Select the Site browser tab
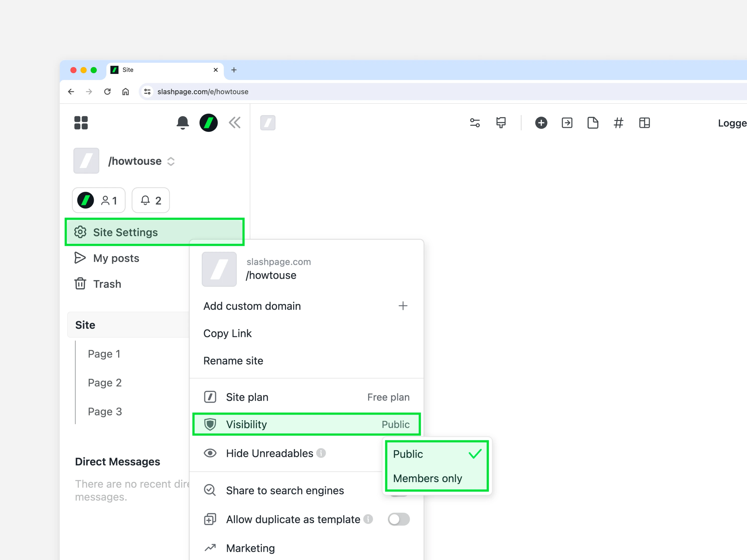 (x=165, y=70)
